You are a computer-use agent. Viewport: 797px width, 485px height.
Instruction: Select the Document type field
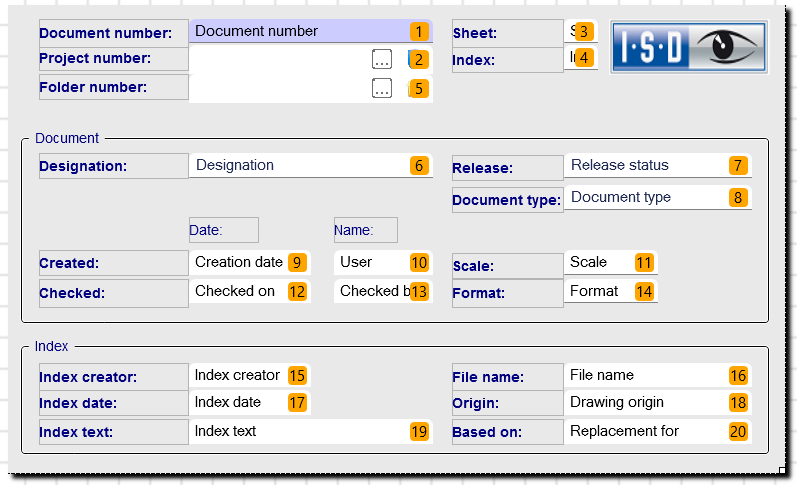658,197
